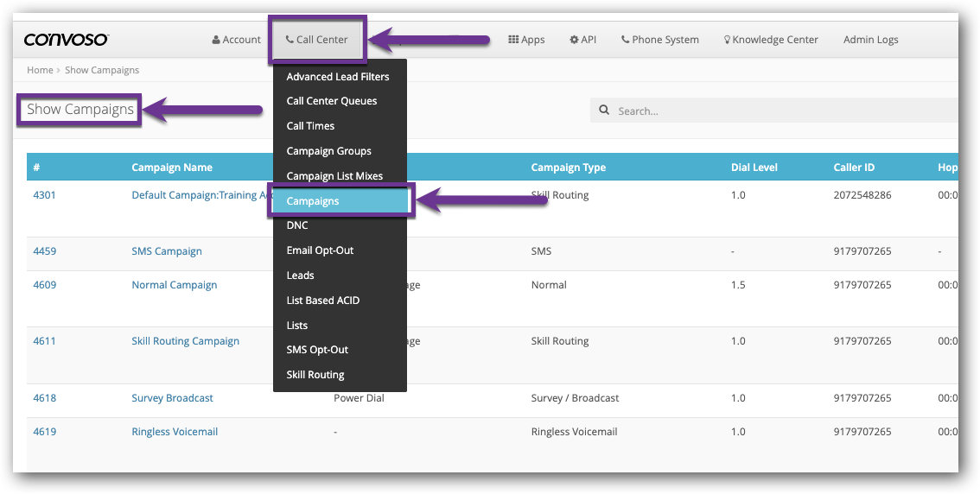
Task: Open campaign ID 4609
Action: (45, 285)
